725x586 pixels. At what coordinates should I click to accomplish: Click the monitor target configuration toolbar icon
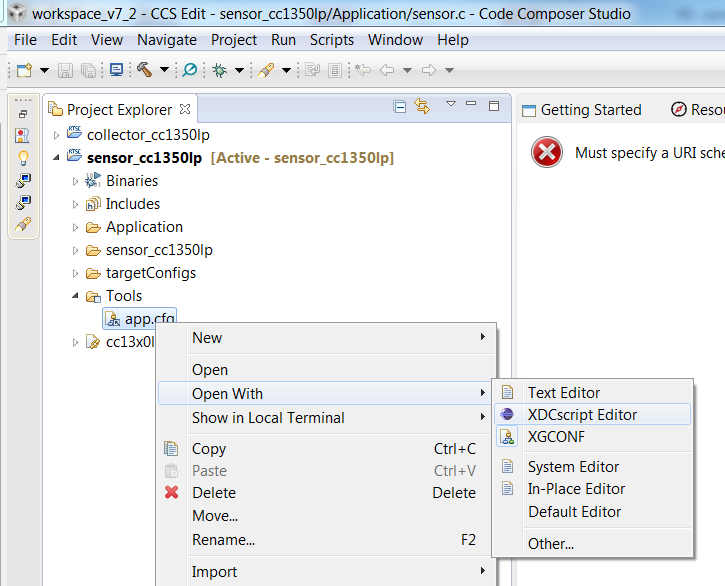pos(116,70)
